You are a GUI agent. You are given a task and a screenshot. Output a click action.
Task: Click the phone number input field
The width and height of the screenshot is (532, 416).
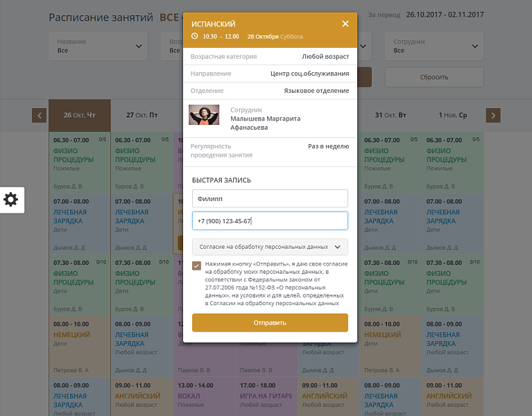[270, 221]
